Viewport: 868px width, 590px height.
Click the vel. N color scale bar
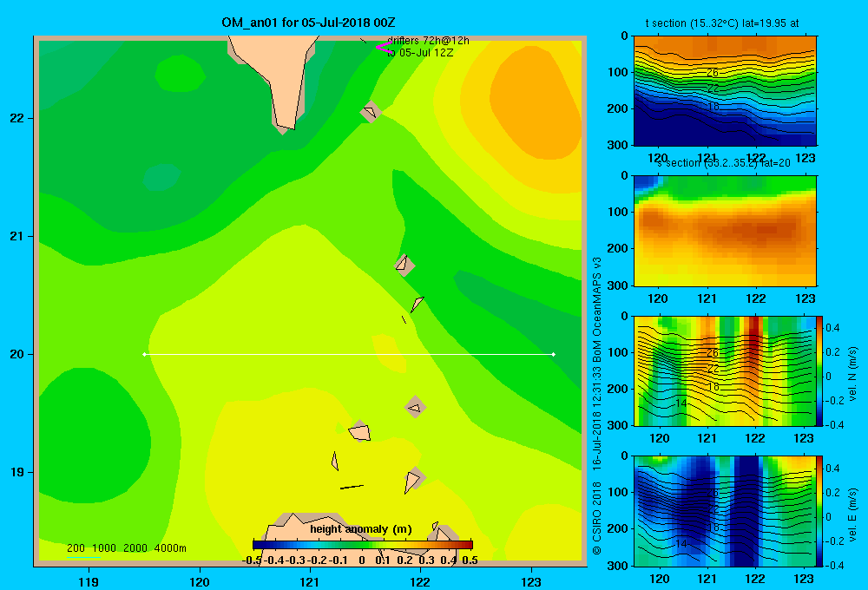click(820, 370)
